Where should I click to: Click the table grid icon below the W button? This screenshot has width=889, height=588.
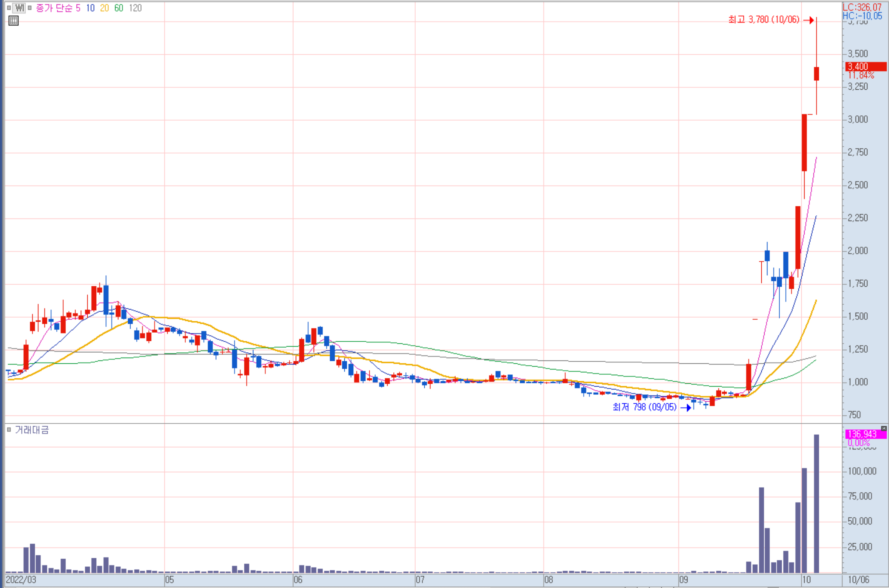[x=13, y=21]
